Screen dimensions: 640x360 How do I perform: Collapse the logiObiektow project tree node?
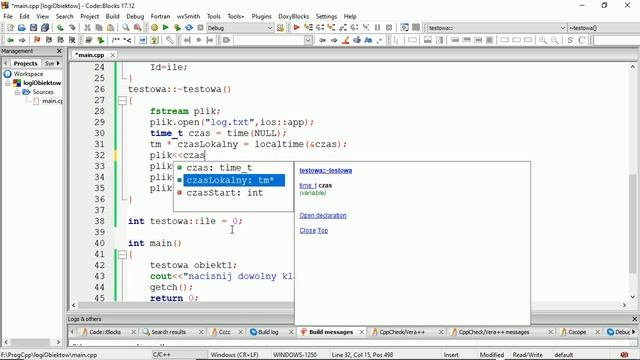click(x=8, y=83)
